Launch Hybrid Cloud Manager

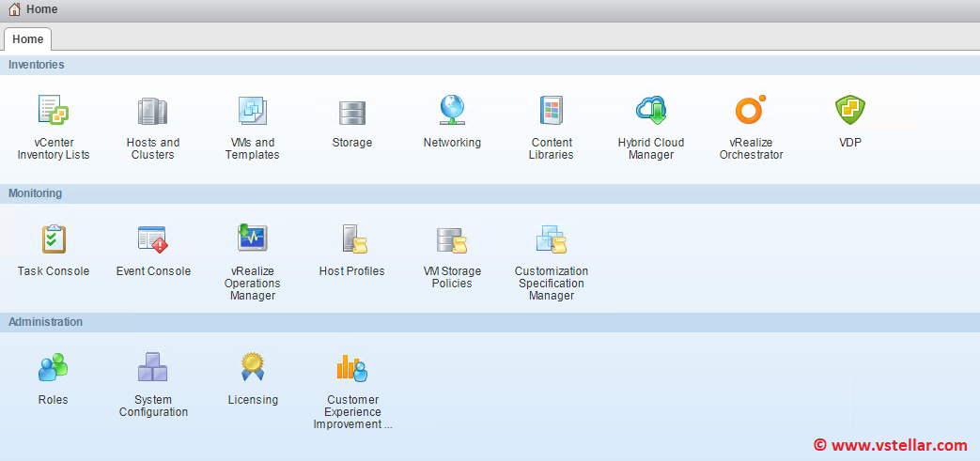click(651, 112)
